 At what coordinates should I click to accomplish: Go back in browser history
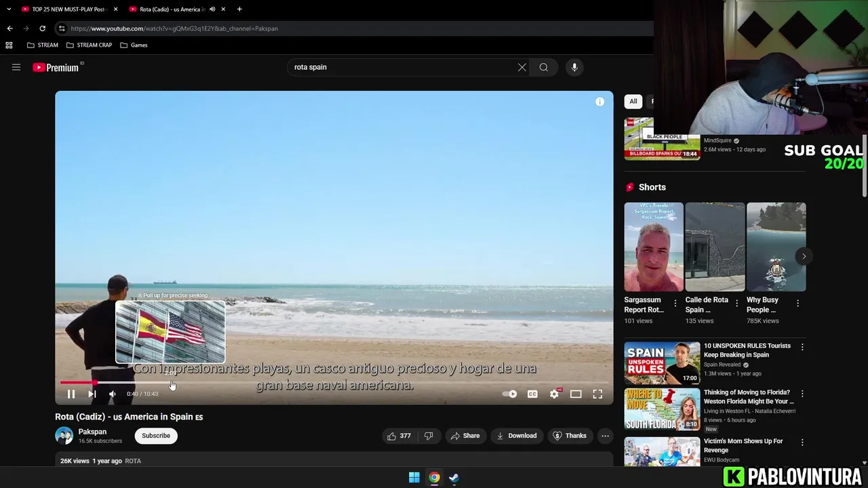[x=9, y=28]
